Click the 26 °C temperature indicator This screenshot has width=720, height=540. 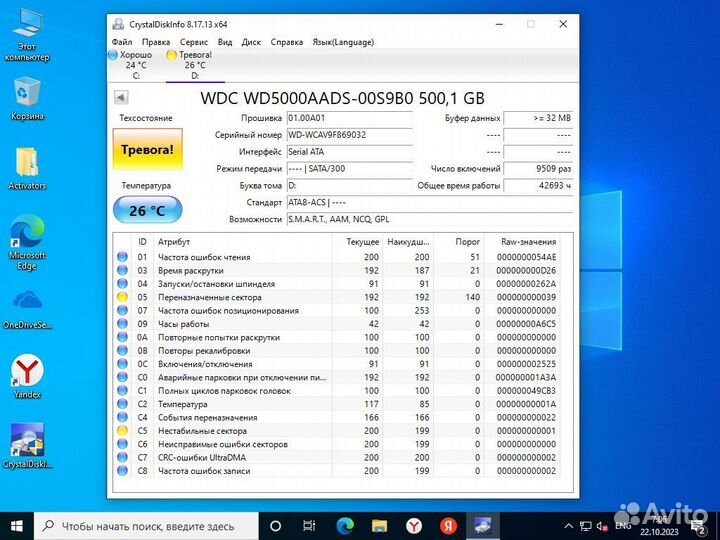tap(147, 210)
